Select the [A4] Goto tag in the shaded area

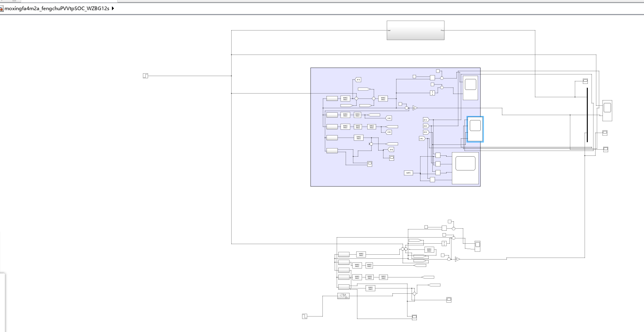pos(391,149)
